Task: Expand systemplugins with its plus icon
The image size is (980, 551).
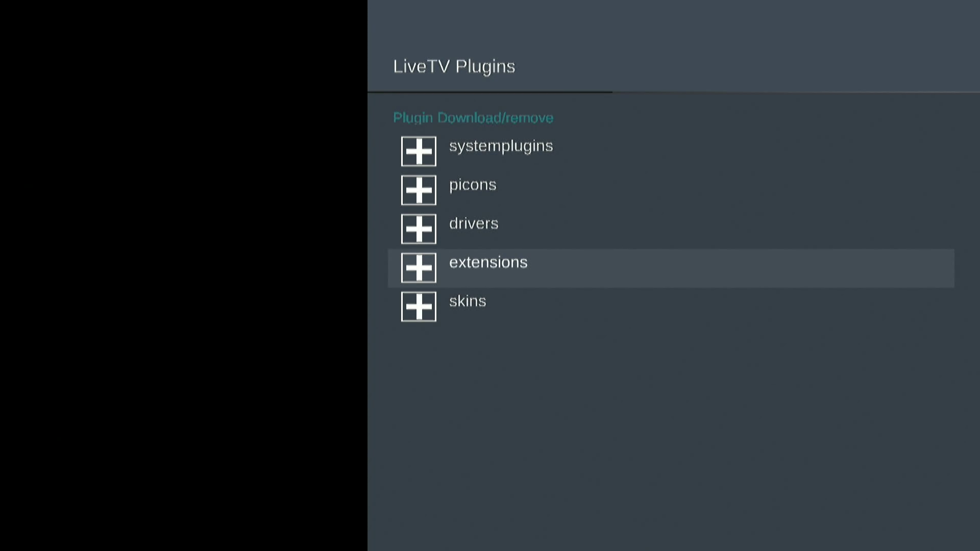Action: (x=419, y=151)
